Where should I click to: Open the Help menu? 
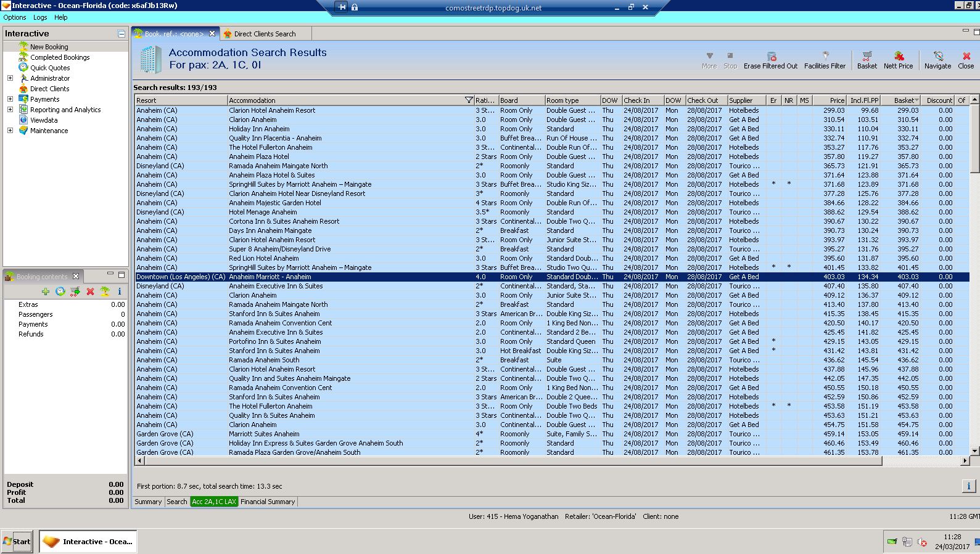coord(60,17)
